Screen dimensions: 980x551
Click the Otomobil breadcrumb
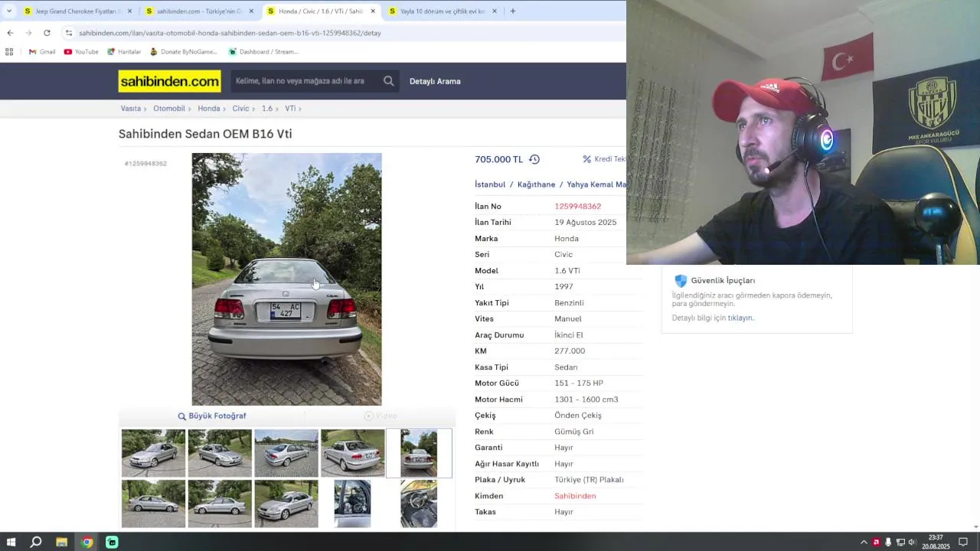click(x=169, y=109)
